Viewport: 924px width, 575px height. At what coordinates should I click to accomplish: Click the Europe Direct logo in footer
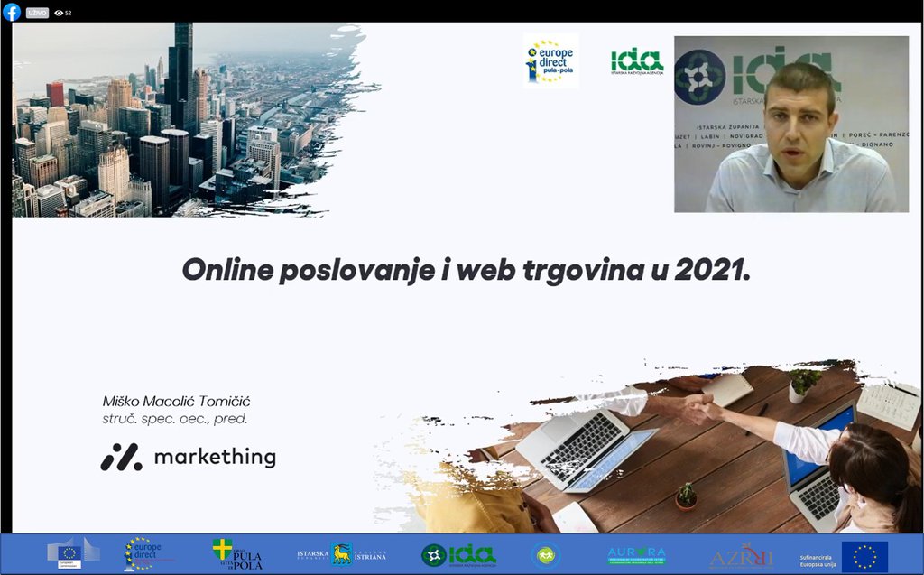click(x=142, y=553)
